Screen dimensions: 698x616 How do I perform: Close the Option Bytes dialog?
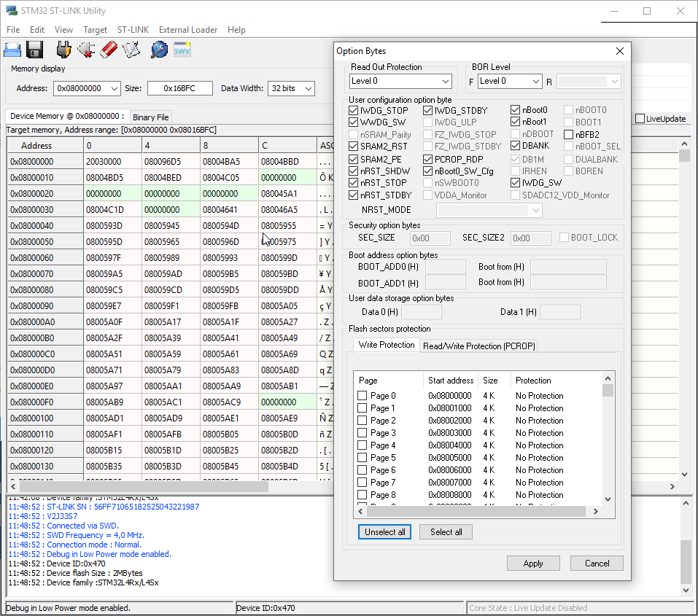coord(620,51)
